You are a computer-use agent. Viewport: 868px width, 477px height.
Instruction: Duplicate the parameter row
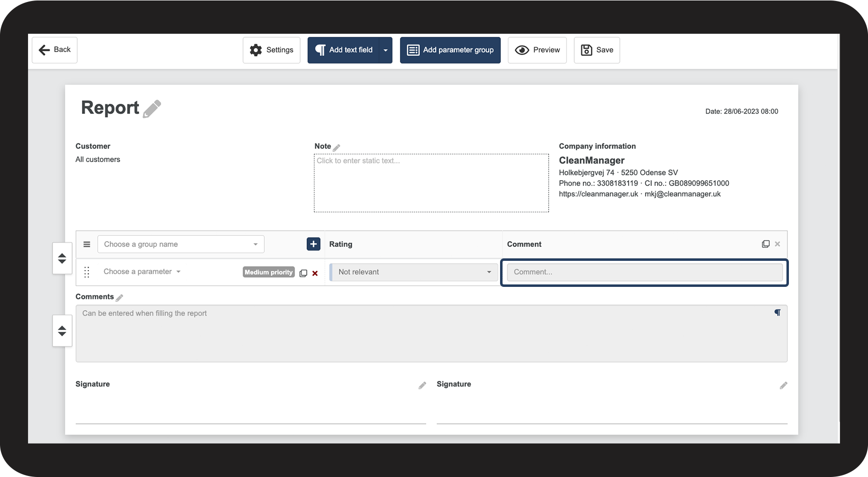point(304,273)
